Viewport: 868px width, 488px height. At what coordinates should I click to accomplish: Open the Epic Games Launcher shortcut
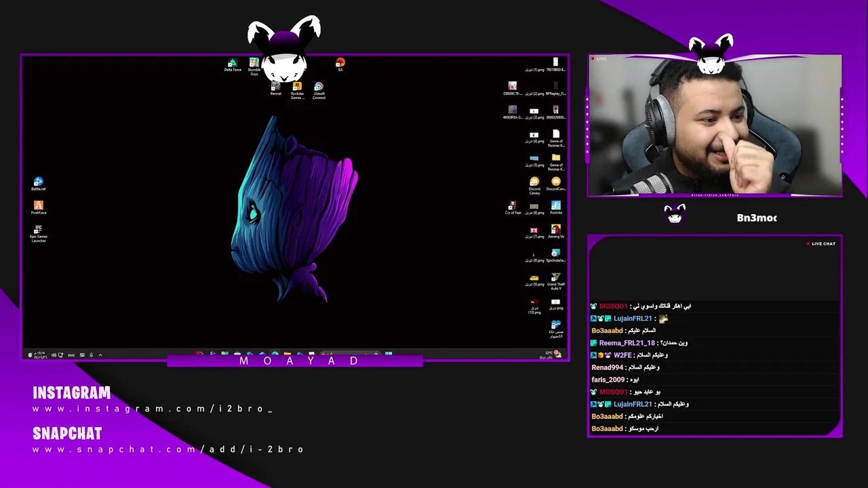[x=39, y=234]
